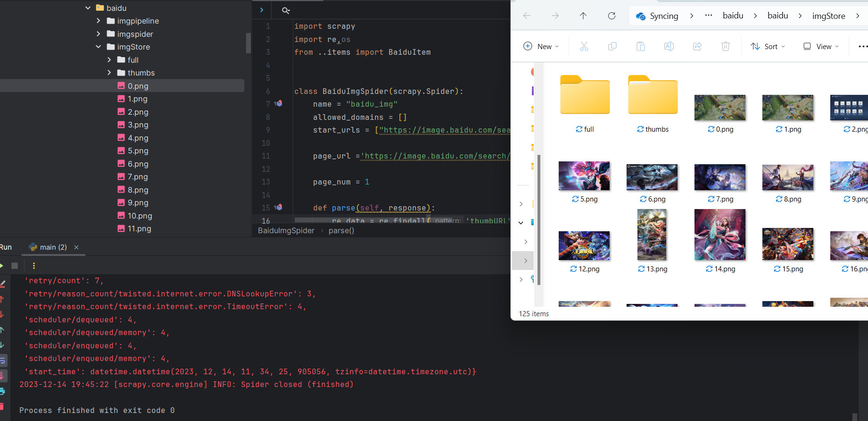
Task: Click the project tree vertical scrollbar
Action: click(x=248, y=43)
